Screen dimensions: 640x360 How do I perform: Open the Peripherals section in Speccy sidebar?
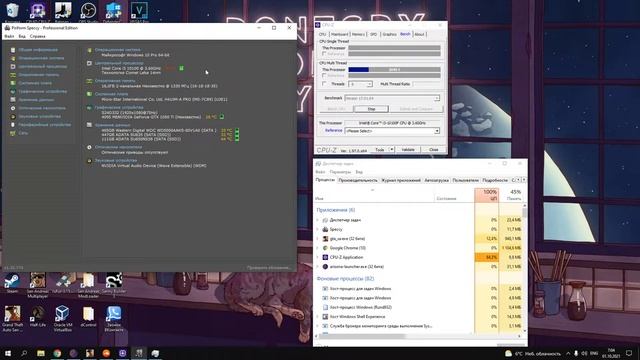click(44, 124)
